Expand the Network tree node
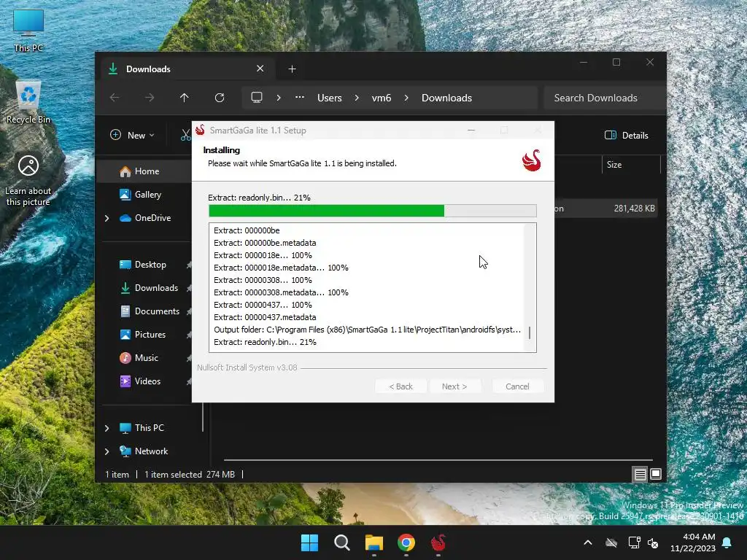747x560 pixels. (x=107, y=451)
